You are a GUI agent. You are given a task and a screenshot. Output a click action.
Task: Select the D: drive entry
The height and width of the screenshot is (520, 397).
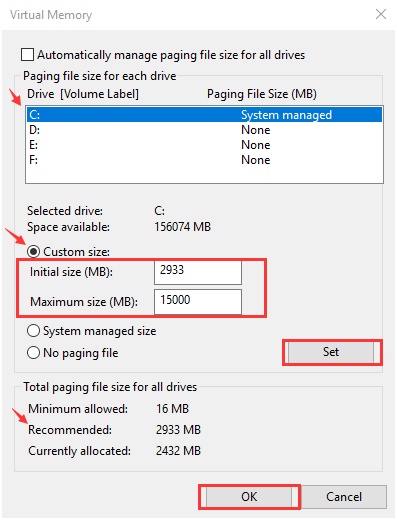[x=204, y=130]
